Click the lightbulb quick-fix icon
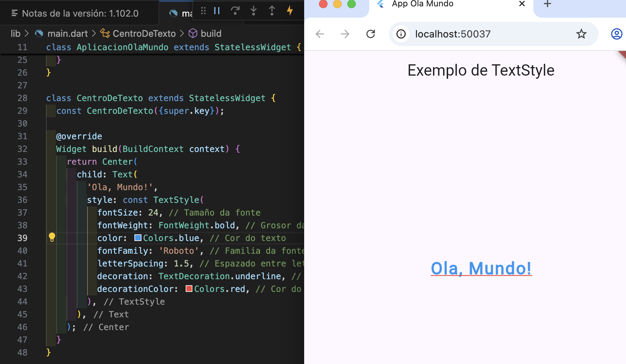626x364 pixels. point(52,237)
